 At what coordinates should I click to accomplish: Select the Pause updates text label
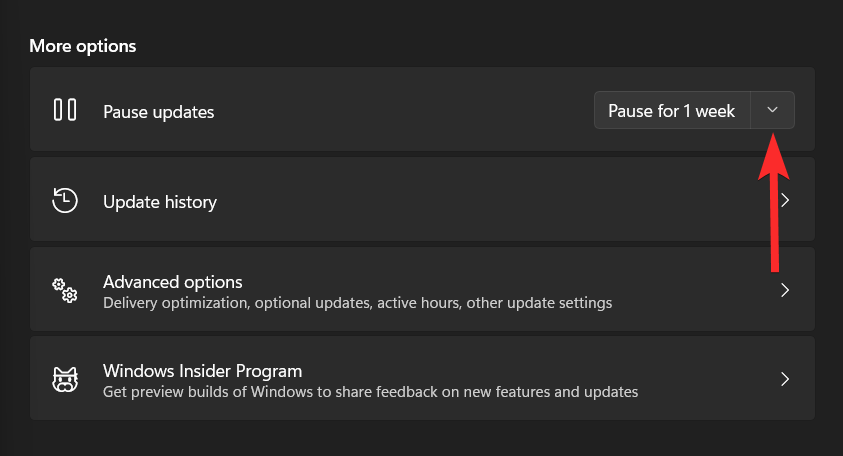(159, 112)
